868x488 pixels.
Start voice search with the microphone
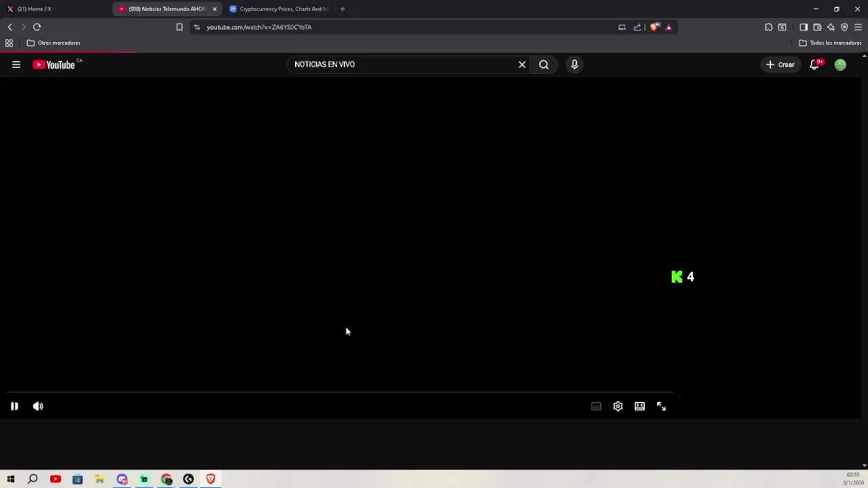(574, 64)
